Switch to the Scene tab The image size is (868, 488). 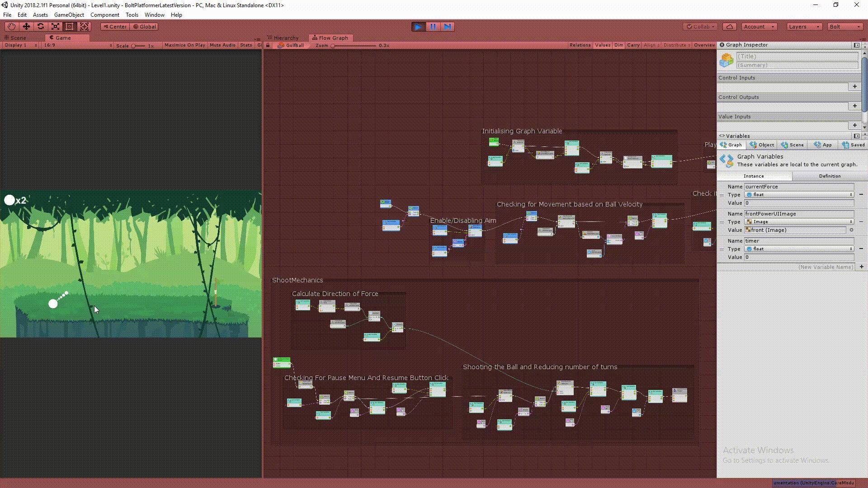[18, 38]
